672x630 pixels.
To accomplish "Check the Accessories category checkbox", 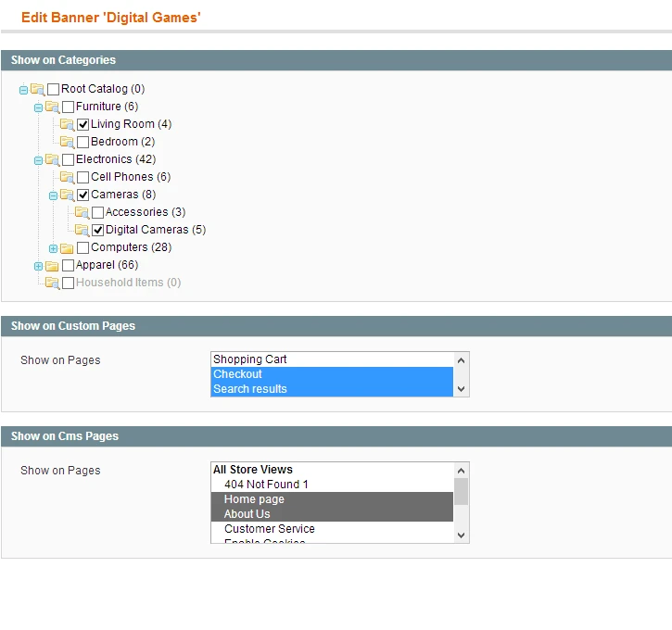I will (98, 213).
